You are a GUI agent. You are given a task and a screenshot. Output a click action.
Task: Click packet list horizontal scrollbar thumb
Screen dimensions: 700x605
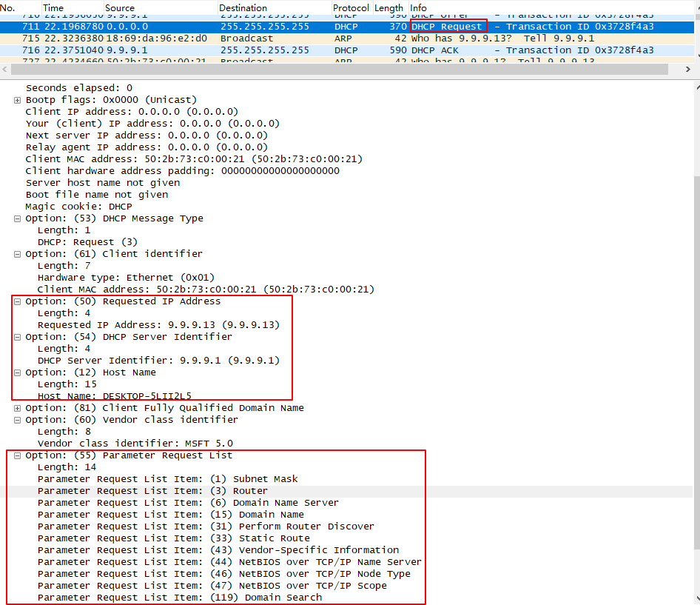(x=340, y=70)
